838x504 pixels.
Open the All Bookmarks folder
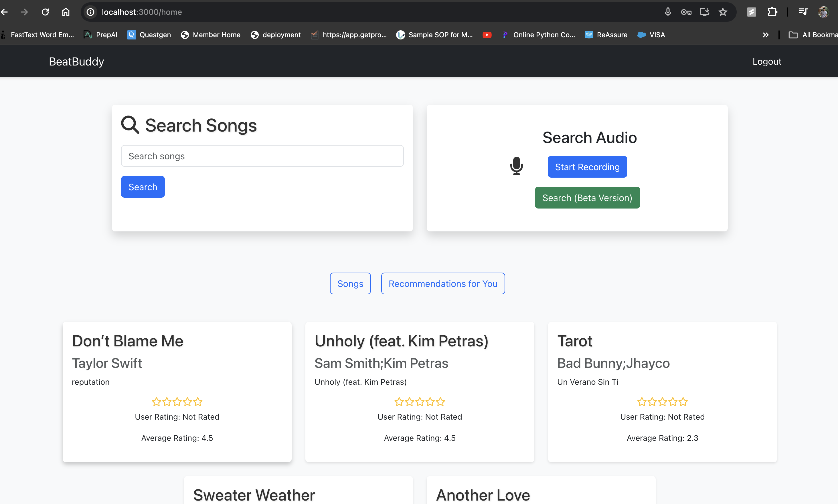[813, 35]
